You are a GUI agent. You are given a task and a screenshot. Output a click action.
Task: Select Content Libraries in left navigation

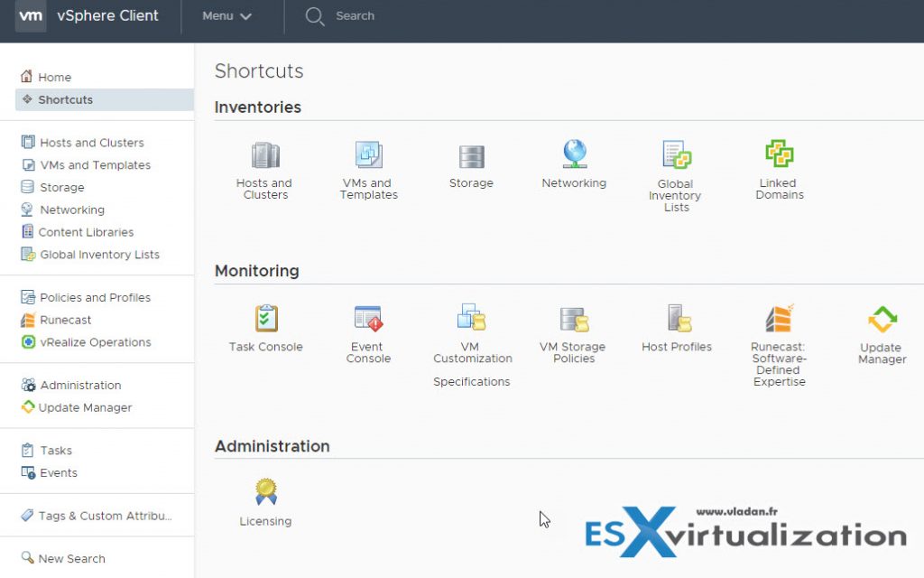coord(86,232)
